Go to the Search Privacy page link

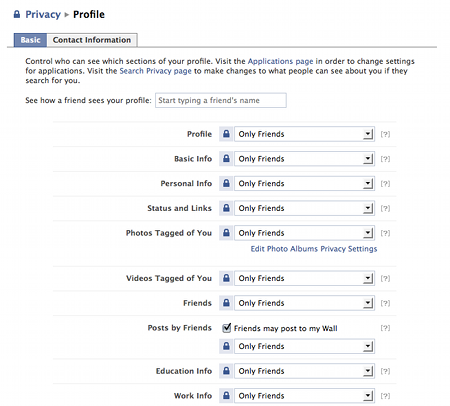click(x=155, y=71)
